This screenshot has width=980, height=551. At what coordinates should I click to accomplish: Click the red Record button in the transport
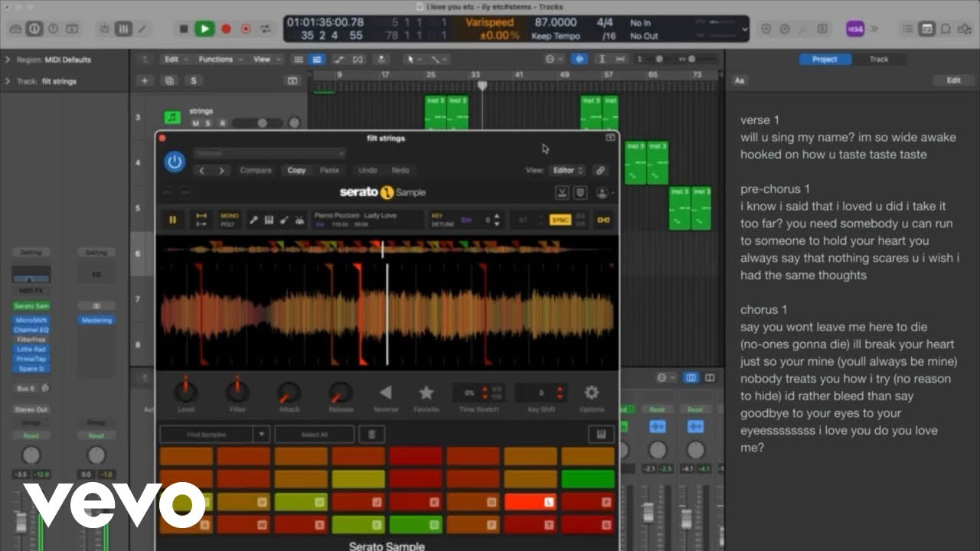[226, 29]
